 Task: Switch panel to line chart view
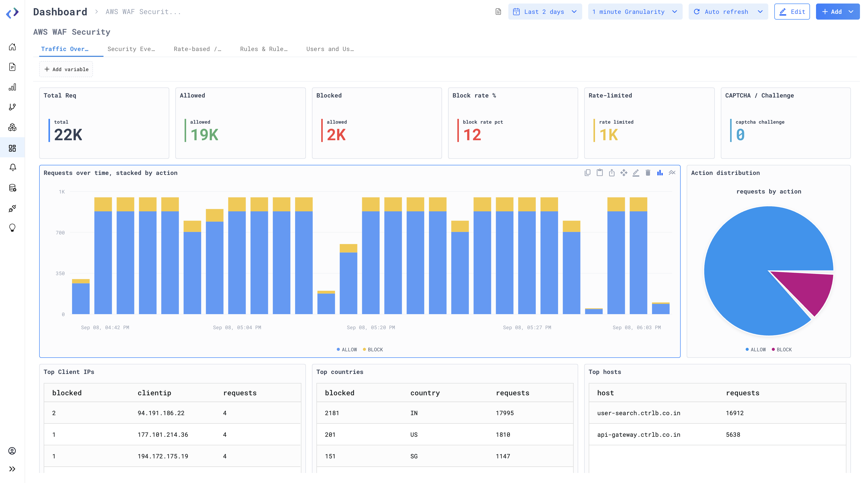[672, 173]
